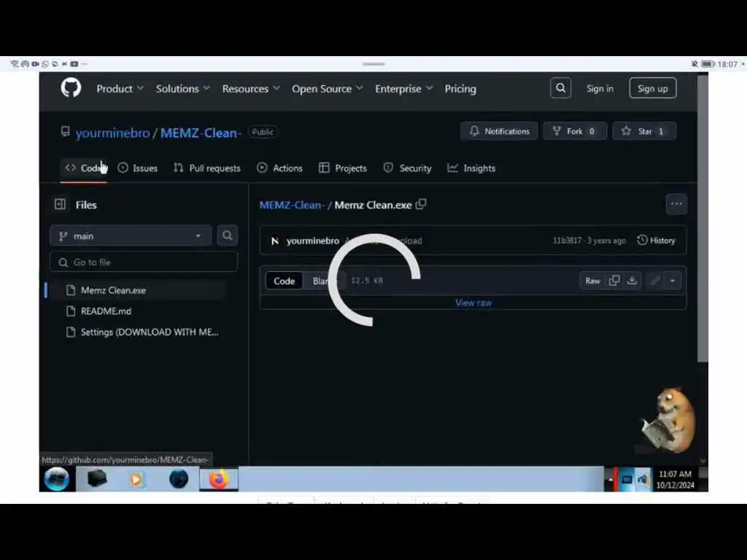Click the Sign up button

click(x=653, y=88)
